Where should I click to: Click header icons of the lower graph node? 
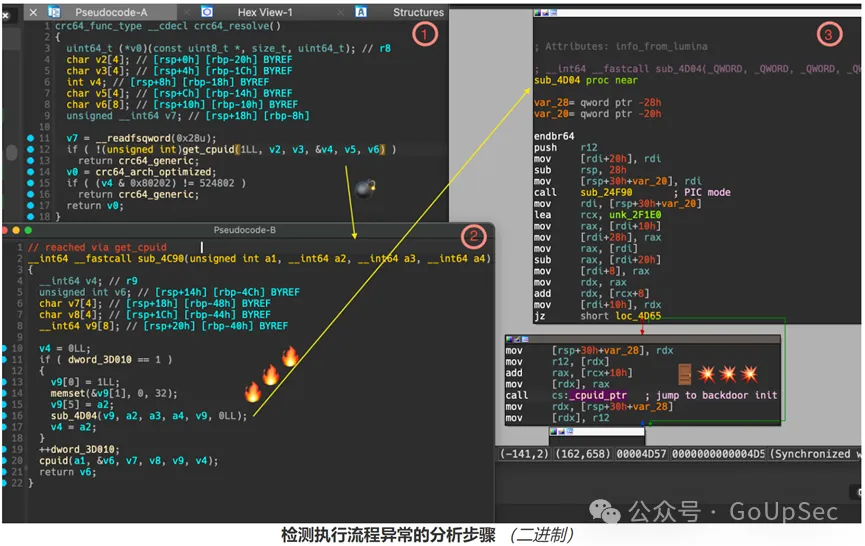[520, 339]
